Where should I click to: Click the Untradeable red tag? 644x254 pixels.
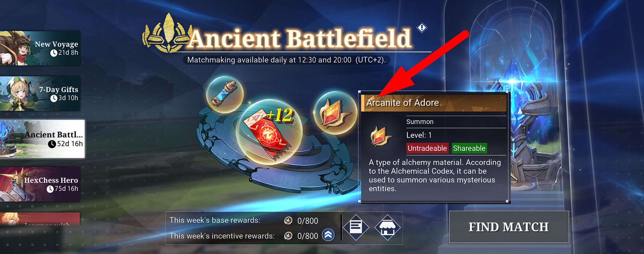[427, 148]
